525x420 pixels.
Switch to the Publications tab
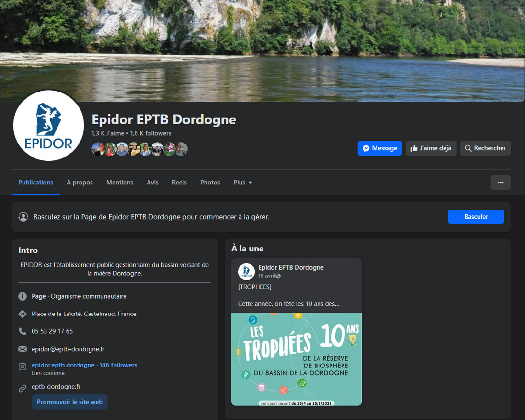pos(36,182)
